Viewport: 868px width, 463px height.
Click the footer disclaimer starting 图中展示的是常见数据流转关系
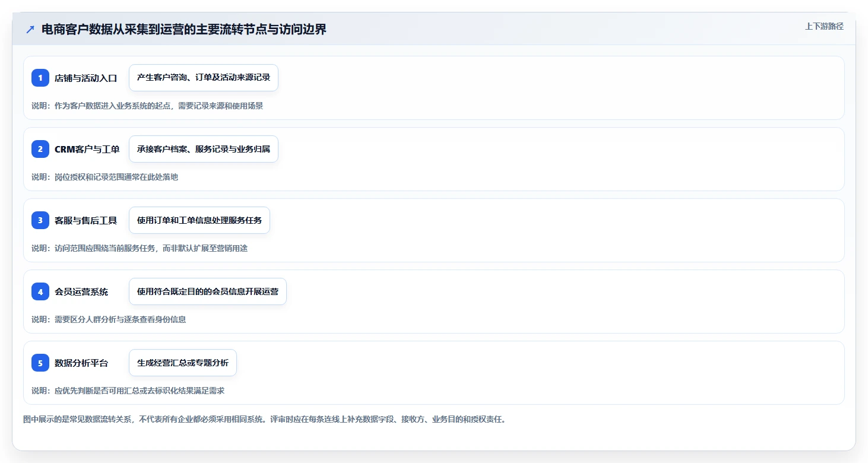[x=264, y=419]
